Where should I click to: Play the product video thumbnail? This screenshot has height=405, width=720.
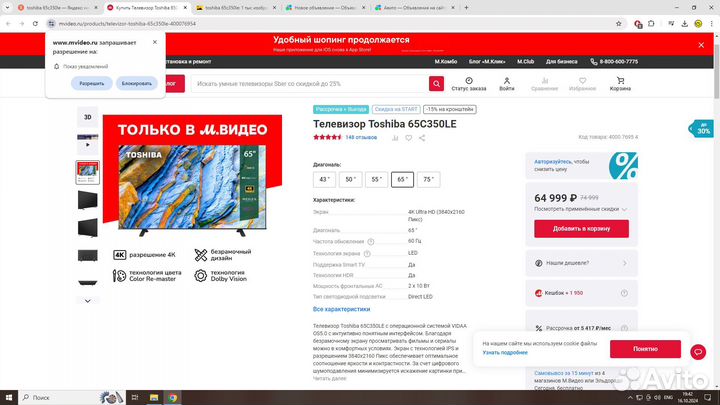point(88,143)
